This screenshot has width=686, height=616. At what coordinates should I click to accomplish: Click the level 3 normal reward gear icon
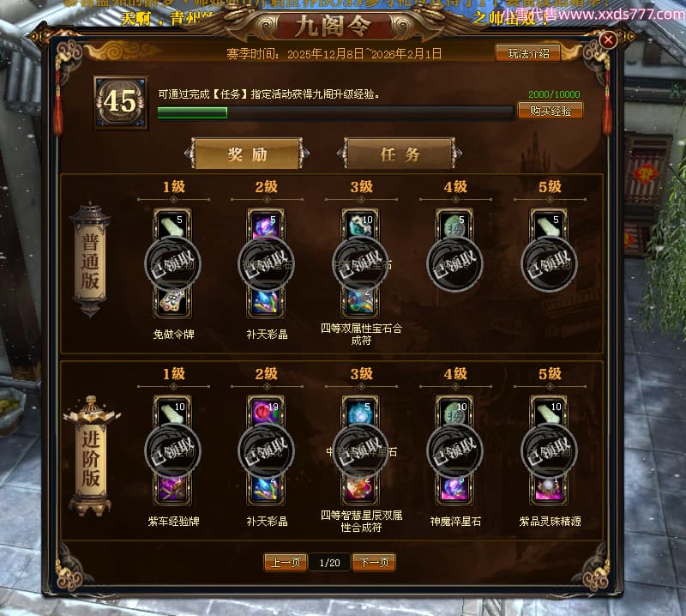coord(360,225)
